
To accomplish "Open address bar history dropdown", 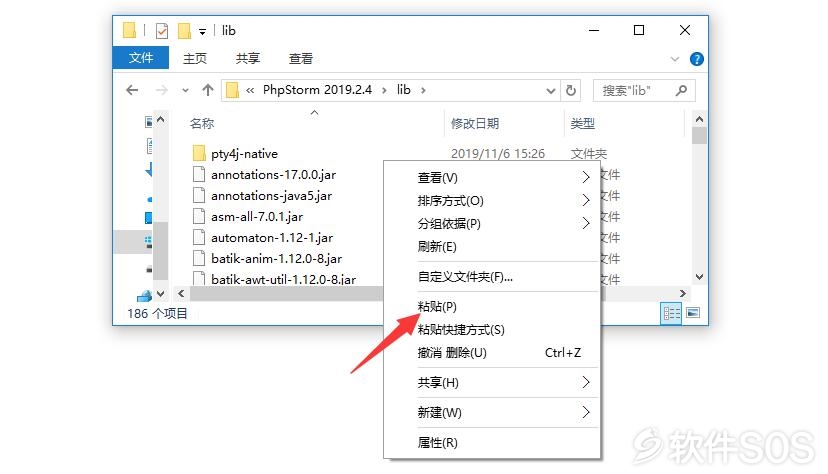I will pyautogui.click(x=550, y=91).
